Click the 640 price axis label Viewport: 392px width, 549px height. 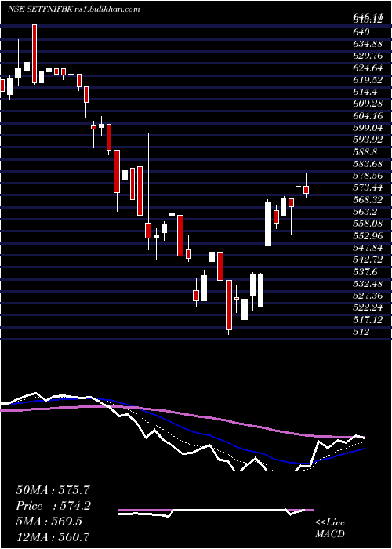pos(362,32)
